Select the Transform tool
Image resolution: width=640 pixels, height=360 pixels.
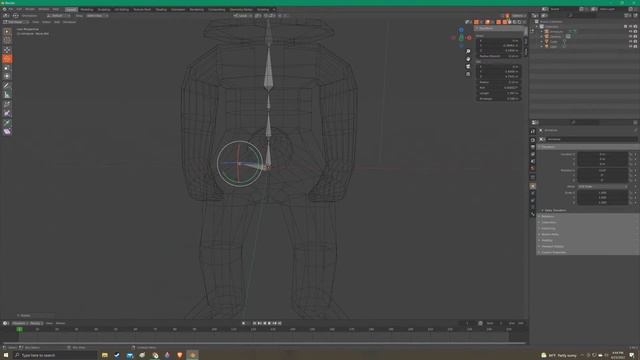[7, 76]
